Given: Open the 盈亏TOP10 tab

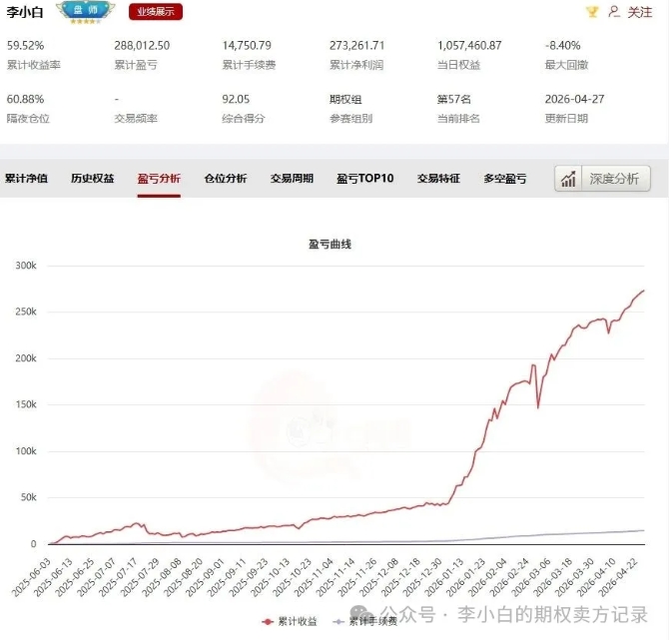Looking at the screenshot, I should coord(365,179).
